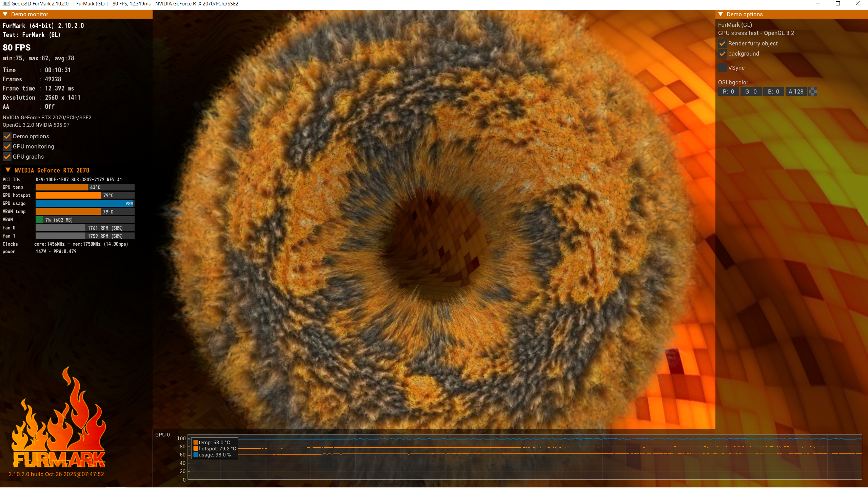The width and height of the screenshot is (868, 488).
Task: Collapse the Demo monitor panel triangle
Action: 5,14
